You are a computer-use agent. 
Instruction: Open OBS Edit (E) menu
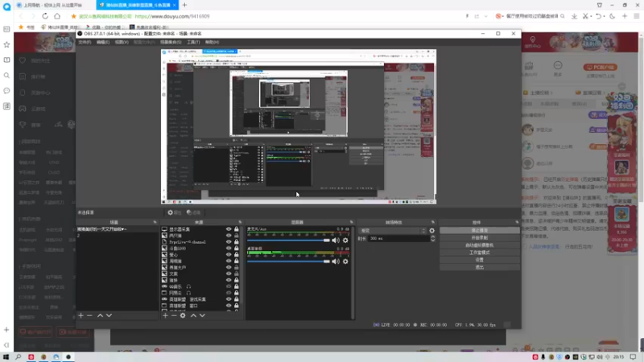coord(103,43)
